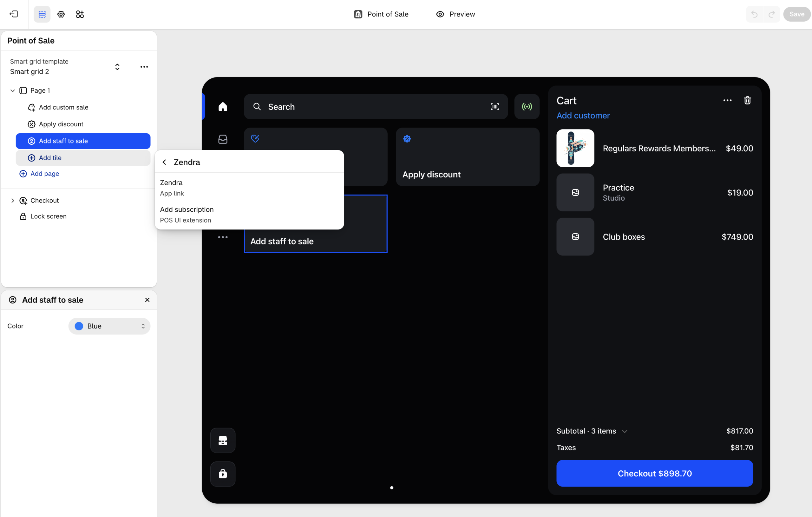Click the exit editor icon

coord(14,14)
